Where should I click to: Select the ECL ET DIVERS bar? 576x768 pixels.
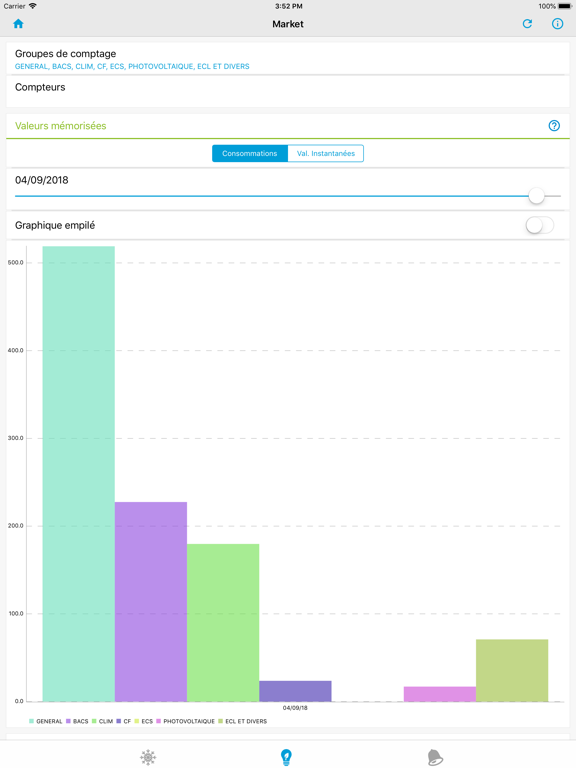(x=512, y=671)
